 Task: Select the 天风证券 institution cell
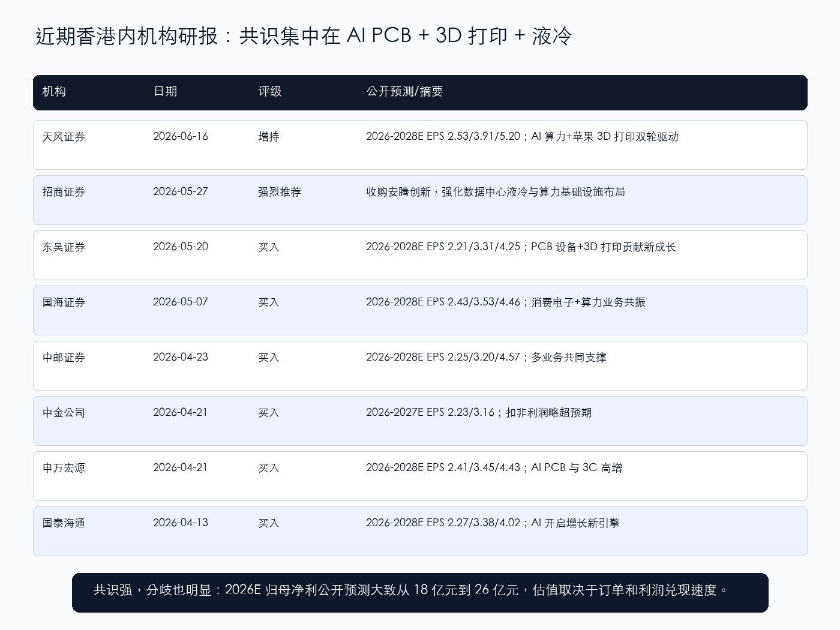[64, 137]
